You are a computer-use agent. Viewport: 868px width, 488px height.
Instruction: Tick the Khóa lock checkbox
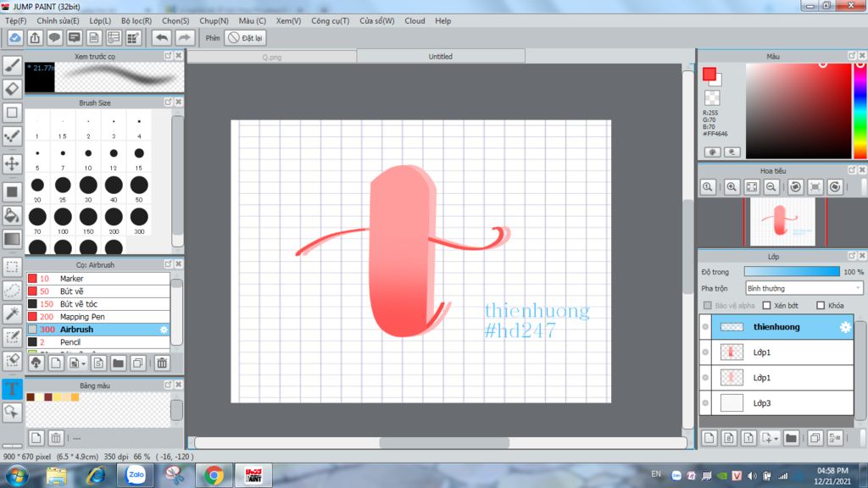[x=821, y=306]
